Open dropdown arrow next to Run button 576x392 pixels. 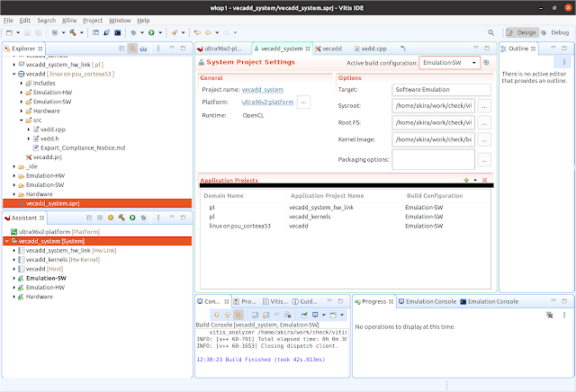[x=160, y=32]
